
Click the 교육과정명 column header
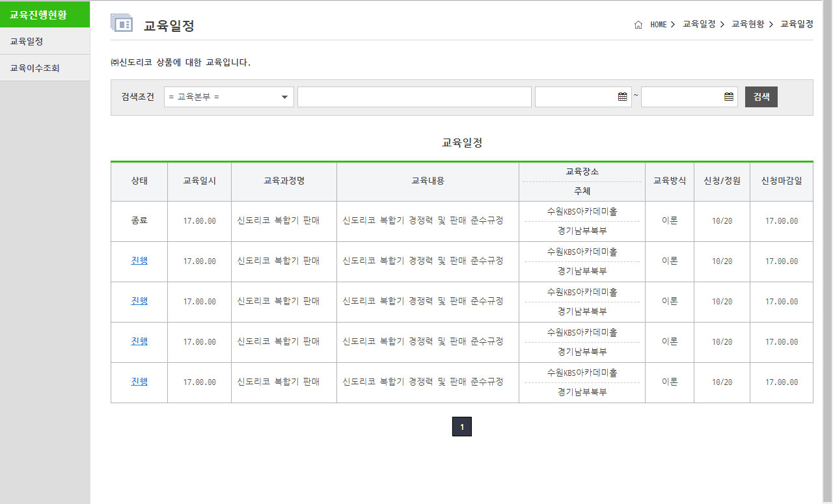coord(284,181)
